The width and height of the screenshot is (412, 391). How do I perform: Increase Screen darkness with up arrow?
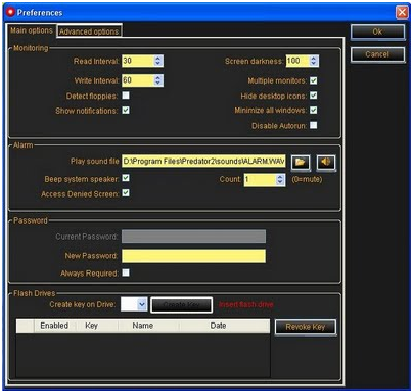(313, 58)
